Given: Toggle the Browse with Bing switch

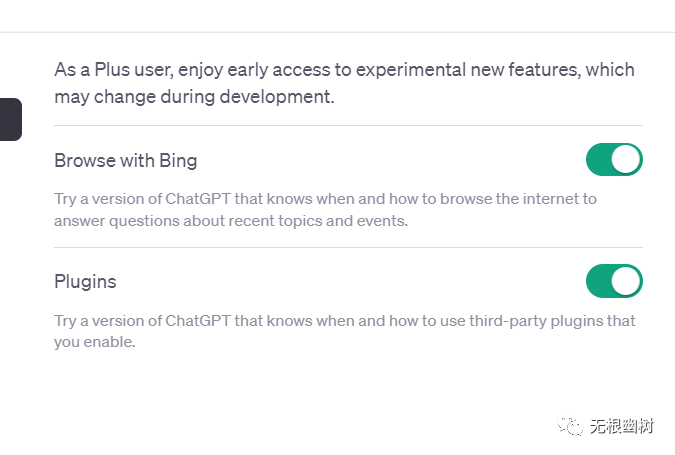Looking at the screenshot, I should coord(614,160).
